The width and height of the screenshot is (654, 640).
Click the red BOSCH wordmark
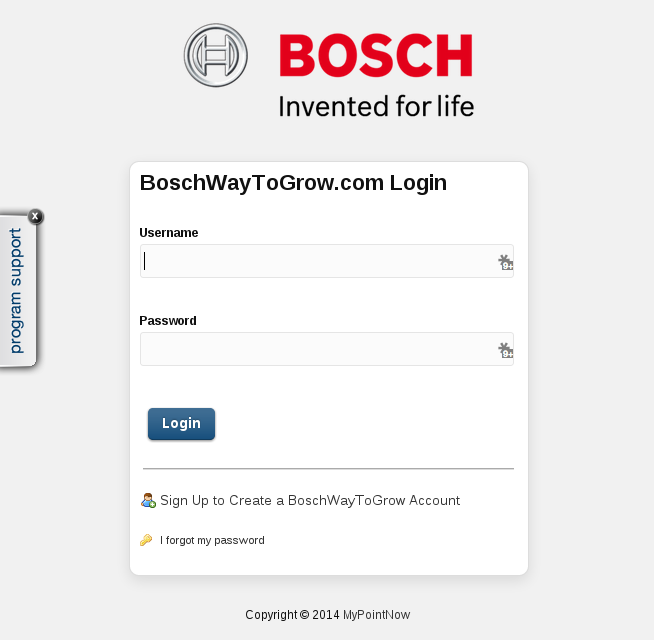pyautogui.click(x=376, y=55)
